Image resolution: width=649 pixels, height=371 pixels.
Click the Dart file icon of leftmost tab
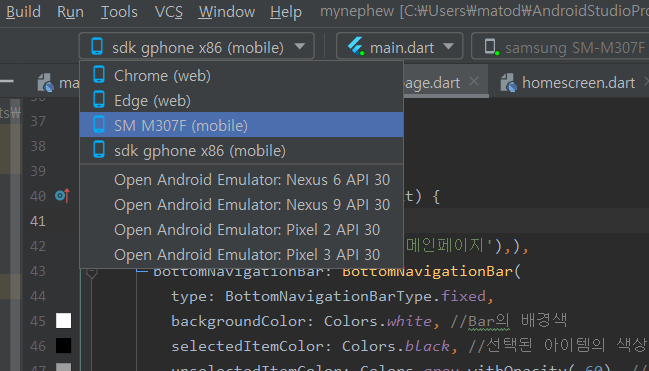[x=46, y=83]
